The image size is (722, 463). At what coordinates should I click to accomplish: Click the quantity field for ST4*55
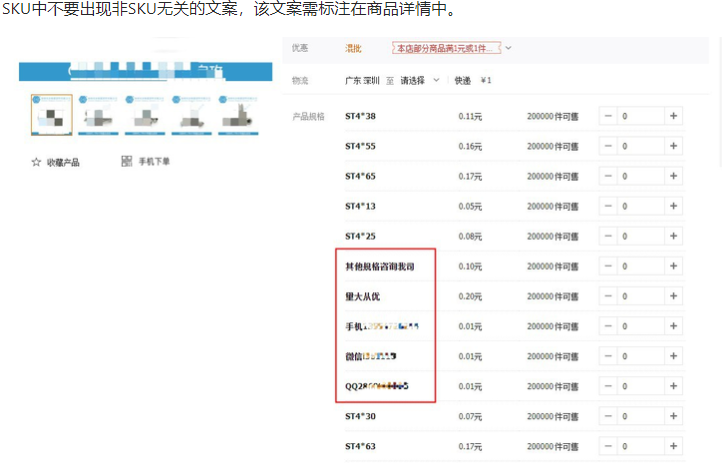[640, 146]
